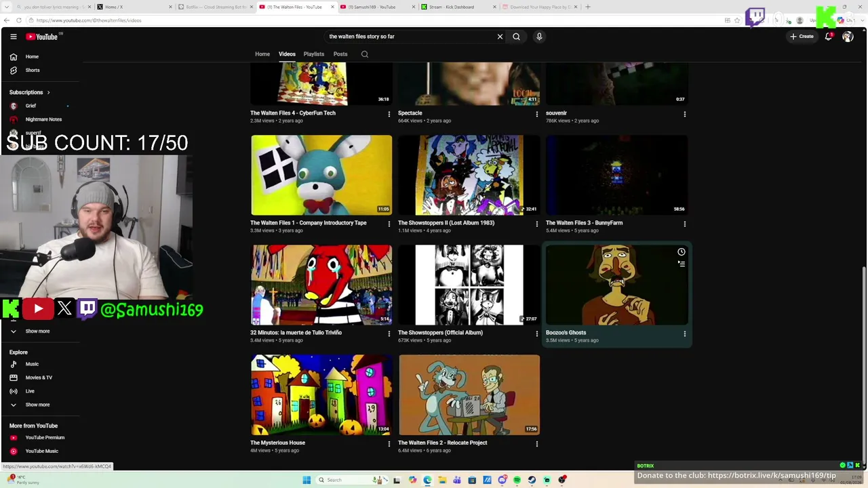
Task: Add Boozoo's Ghosts to Watch later
Action: [x=682, y=252]
